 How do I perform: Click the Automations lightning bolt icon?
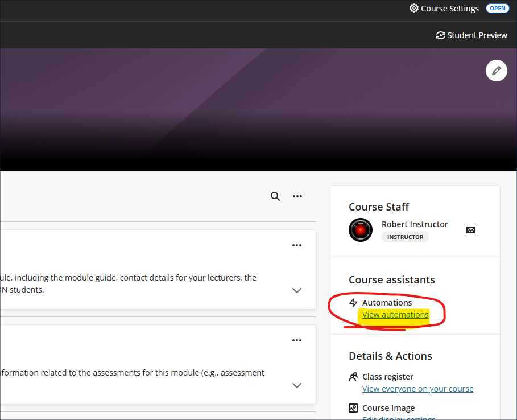tap(353, 303)
